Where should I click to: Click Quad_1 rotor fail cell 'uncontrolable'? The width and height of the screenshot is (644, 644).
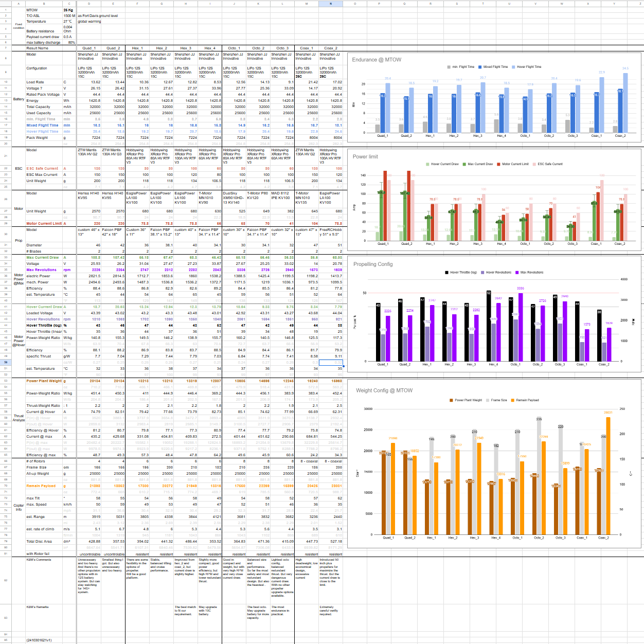pos(90,554)
